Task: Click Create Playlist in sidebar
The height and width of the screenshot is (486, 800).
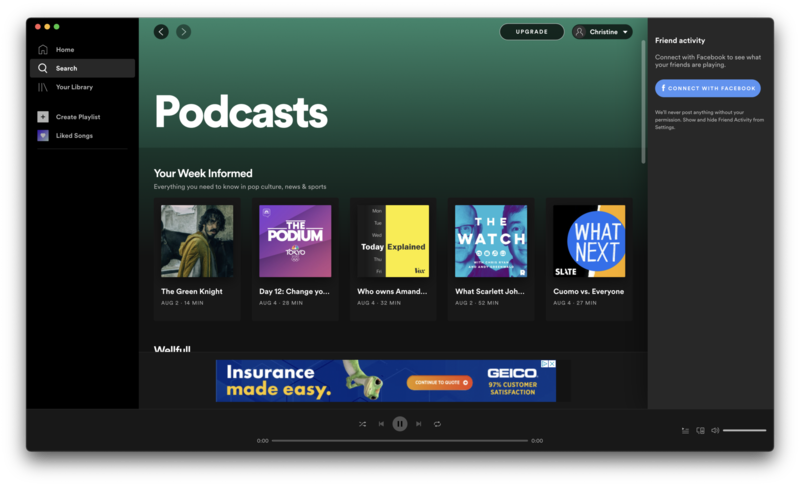Action: [x=82, y=117]
